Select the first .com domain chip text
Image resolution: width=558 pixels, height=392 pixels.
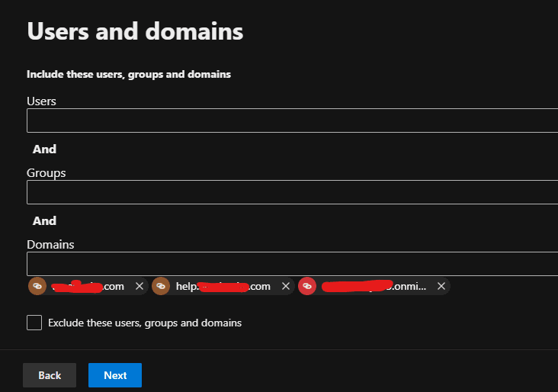point(88,286)
